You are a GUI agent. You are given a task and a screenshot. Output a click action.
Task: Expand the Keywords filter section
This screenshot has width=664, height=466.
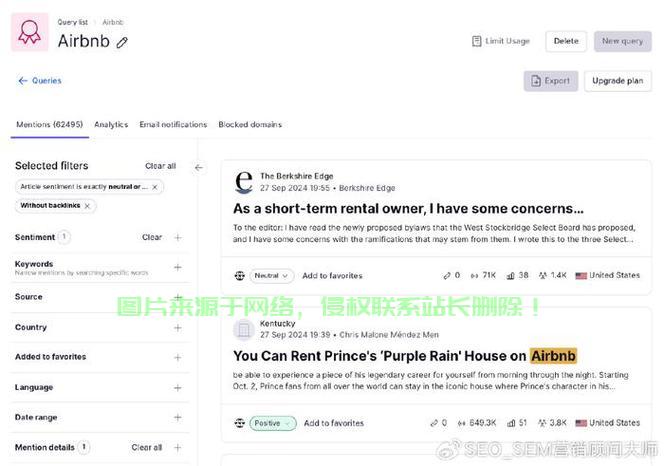pos(178,267)
